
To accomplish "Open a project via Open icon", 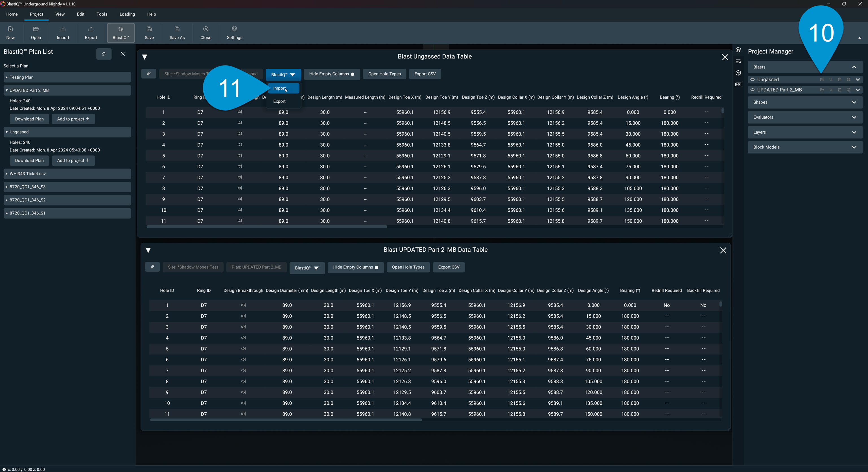I will coord(36,33).
